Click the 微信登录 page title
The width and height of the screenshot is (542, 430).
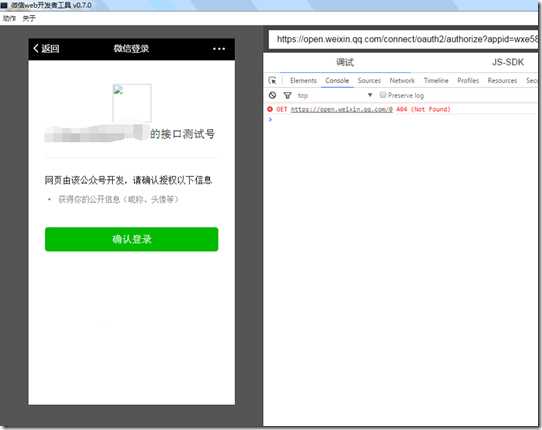(131, 48)
